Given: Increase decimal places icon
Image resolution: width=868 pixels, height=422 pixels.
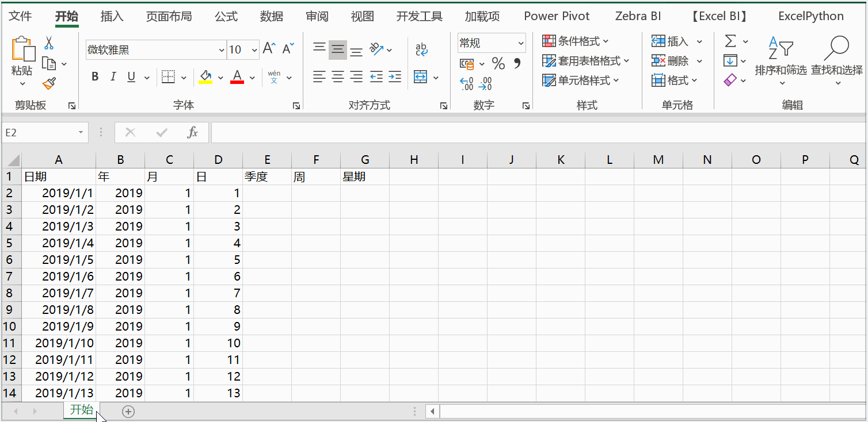Looking at the screenshot, I should click(467, 84).
